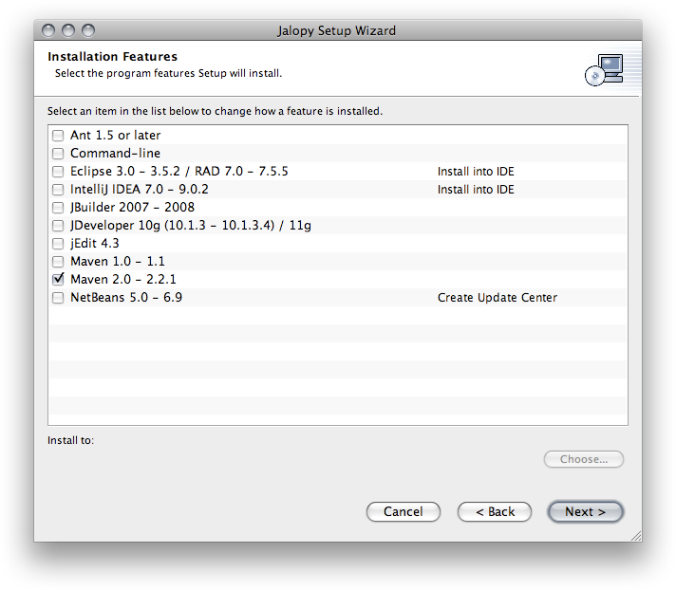Tick the Command-line feature checkbox
Screen dimensions: 676x590
pos(58,153)
